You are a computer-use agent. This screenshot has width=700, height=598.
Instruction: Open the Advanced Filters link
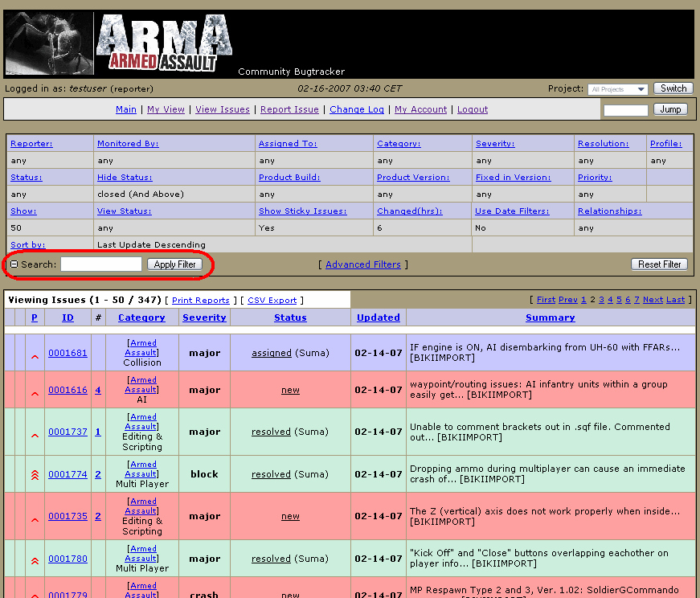click(363, 264)
